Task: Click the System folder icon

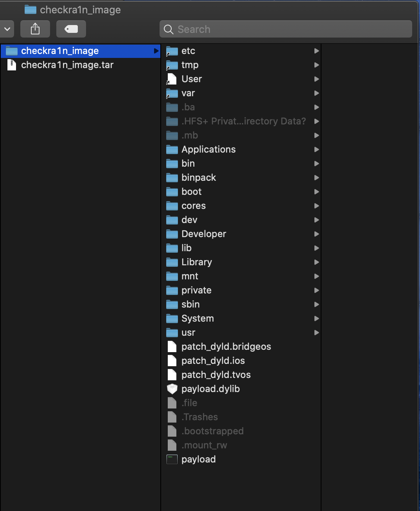Action: (x=172, y=318)
